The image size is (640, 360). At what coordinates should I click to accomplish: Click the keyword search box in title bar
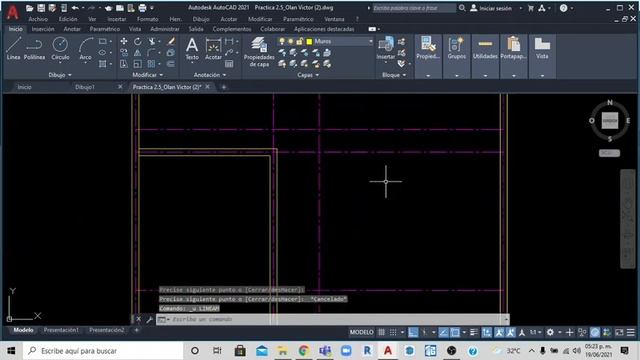413,8
